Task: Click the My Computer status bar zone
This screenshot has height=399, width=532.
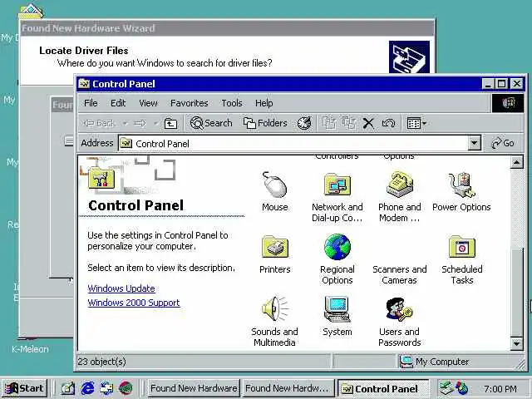Action: (461, 362)
